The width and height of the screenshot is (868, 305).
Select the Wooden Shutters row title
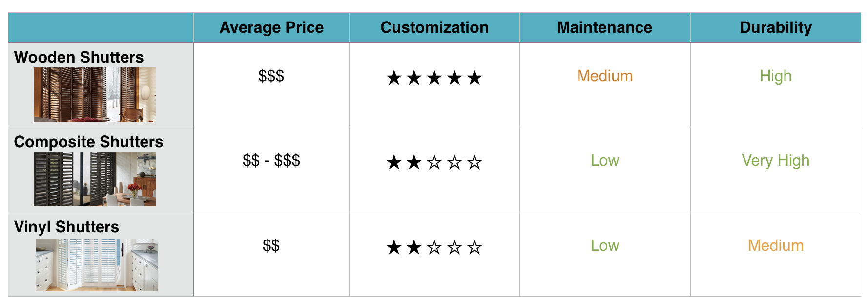[79, 57]
